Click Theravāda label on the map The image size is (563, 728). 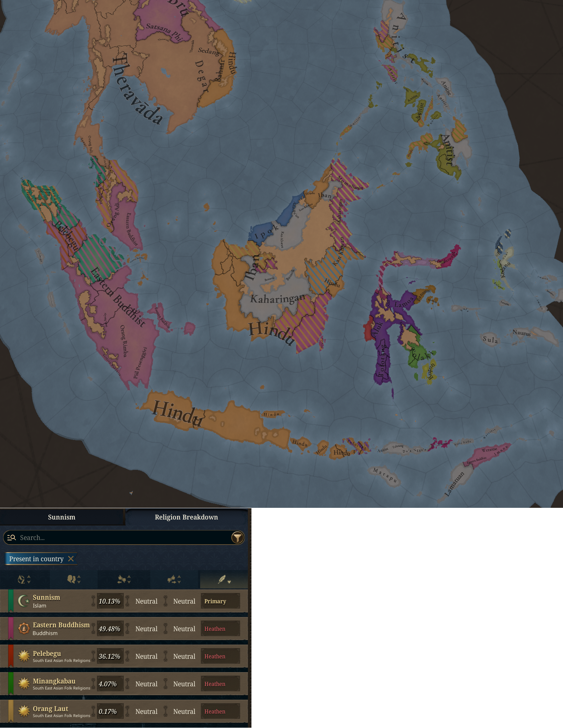tap(137, 89)
